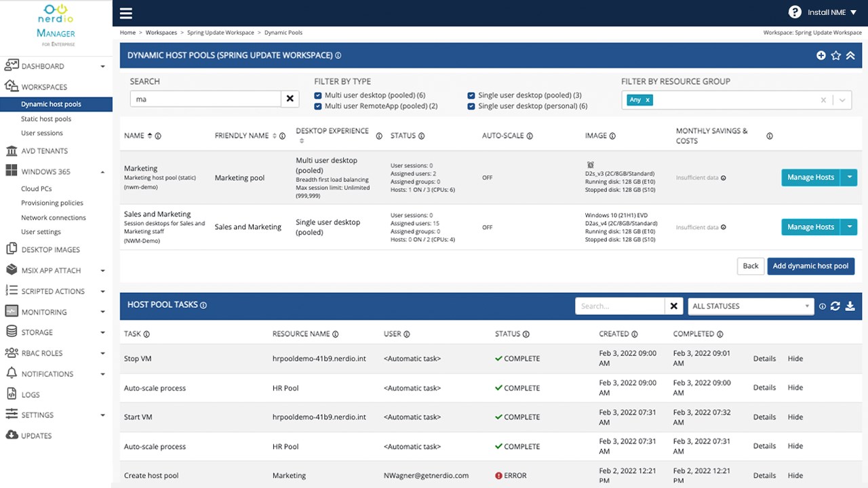Click the star favorite icon in header
Viewport: 868px width, 488px height.
pos(835,56)
